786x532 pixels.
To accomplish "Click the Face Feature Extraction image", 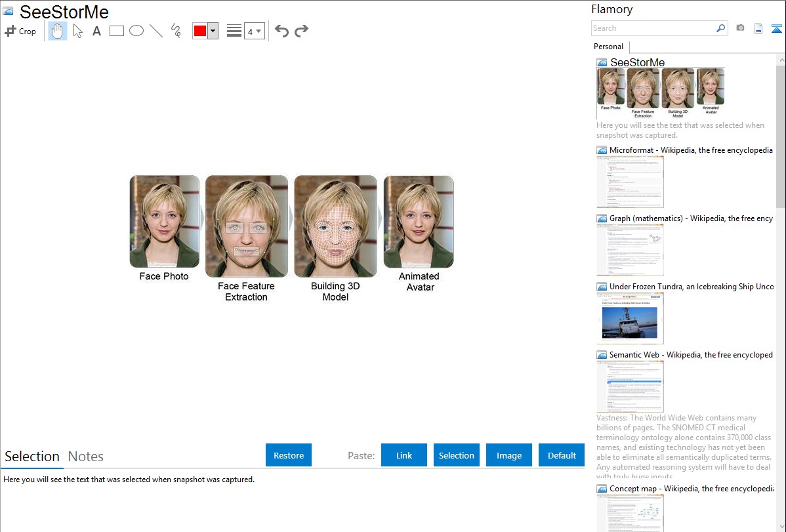I will pos(247,226).
